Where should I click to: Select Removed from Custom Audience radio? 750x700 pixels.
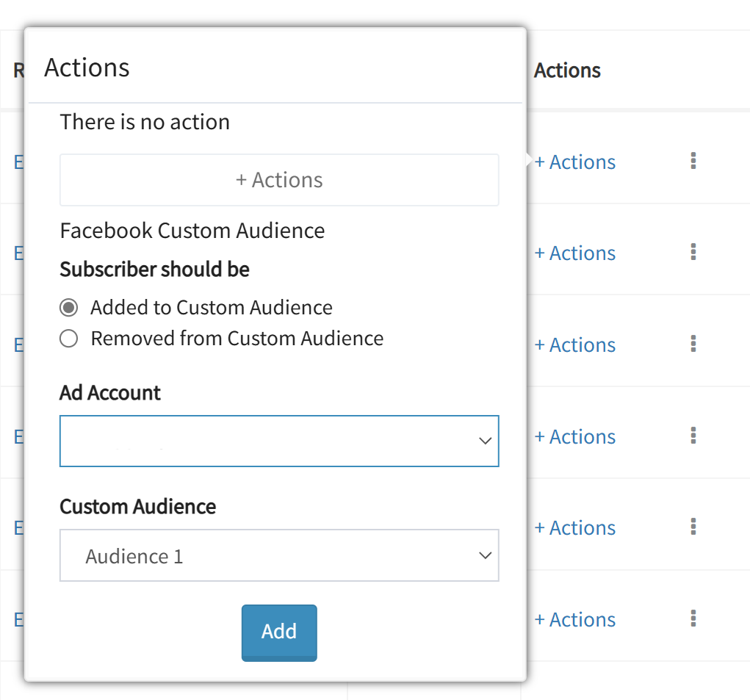(x=69, y=339)
